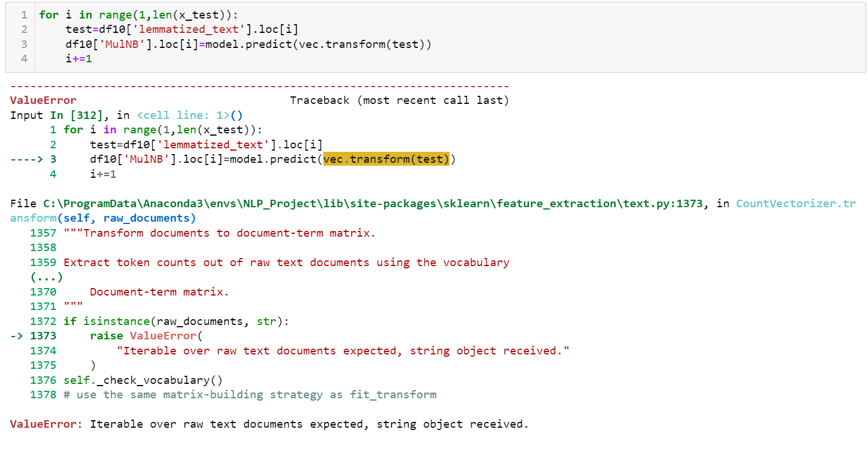Click 'Traceback (most recent call last)' text

click(399, 100)
